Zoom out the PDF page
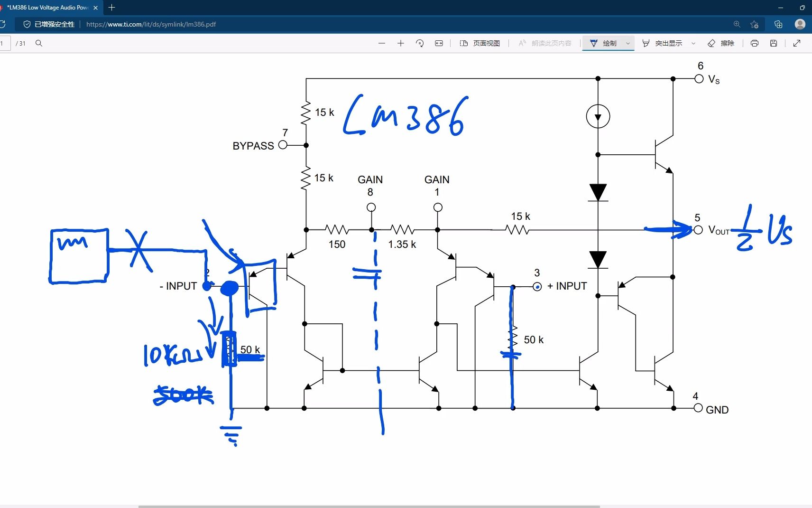The height and width of the screenshot is (508, 812). coord(382,43)
